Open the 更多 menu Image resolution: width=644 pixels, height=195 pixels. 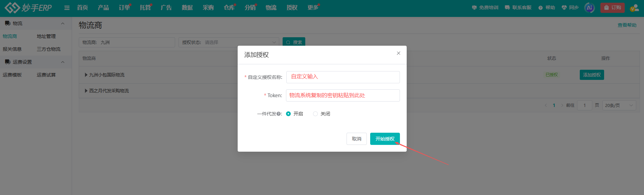[x=313, y=7]
